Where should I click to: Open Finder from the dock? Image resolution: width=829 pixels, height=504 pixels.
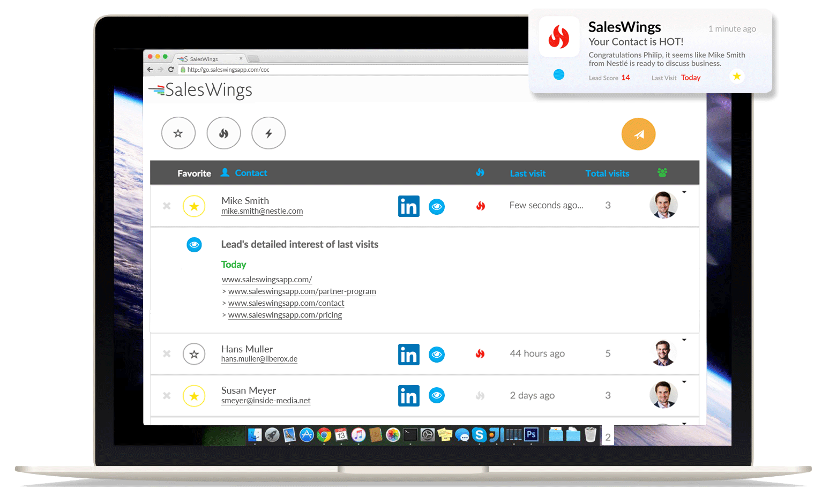(x=255, y=435)
